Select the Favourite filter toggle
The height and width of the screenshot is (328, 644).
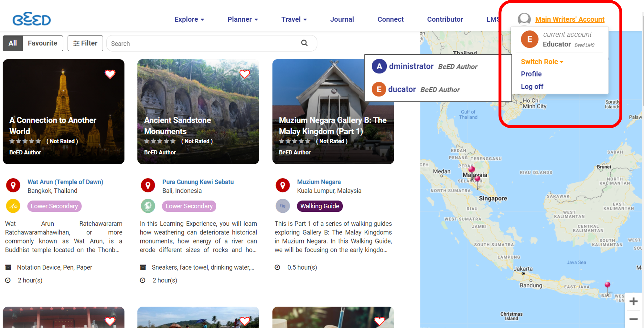tap(43, 43)
